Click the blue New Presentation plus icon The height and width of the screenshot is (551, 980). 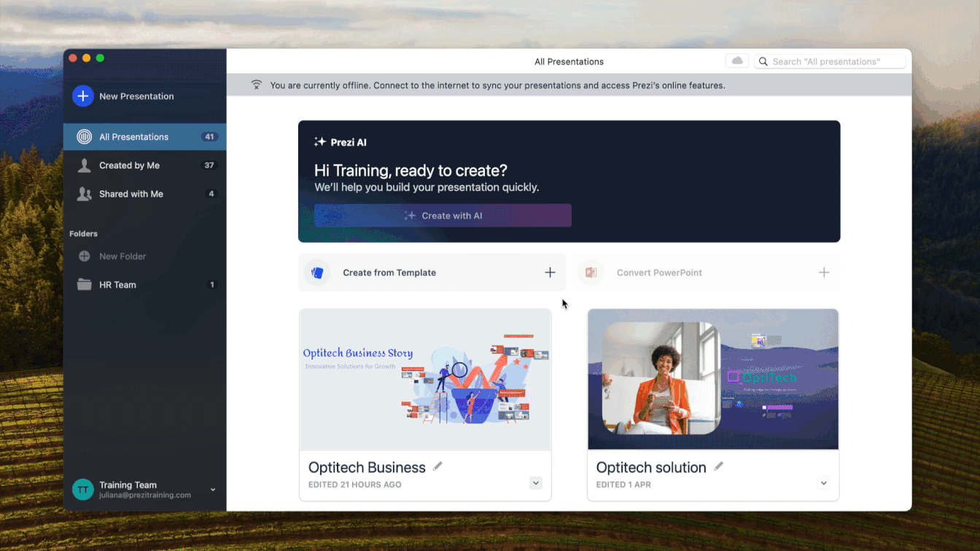click(x=83, y=96)
